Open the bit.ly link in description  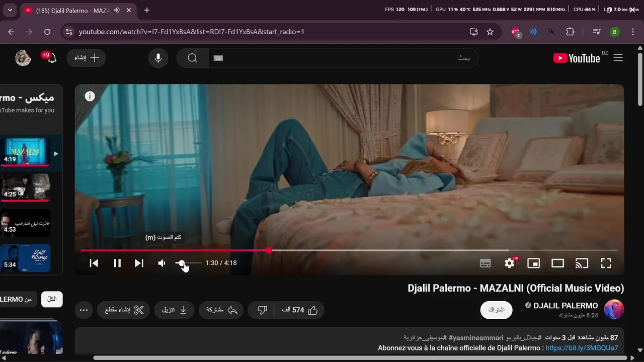[x=582, y=348]
